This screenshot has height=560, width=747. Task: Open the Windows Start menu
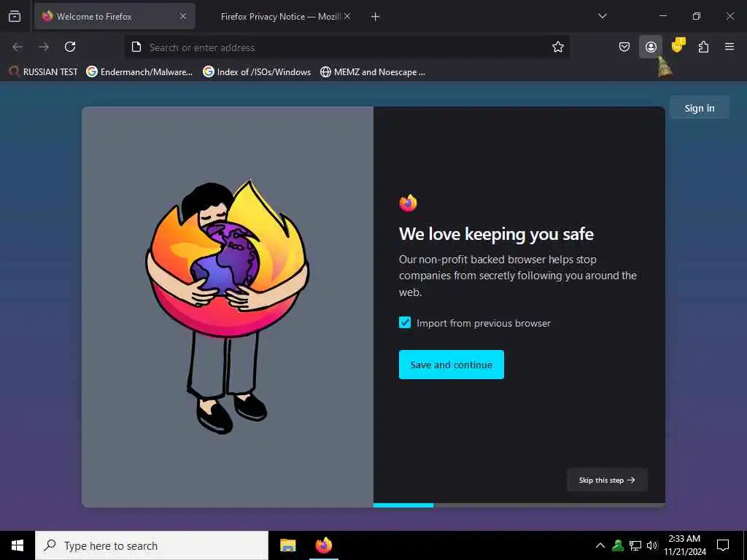tap(18, 545)
